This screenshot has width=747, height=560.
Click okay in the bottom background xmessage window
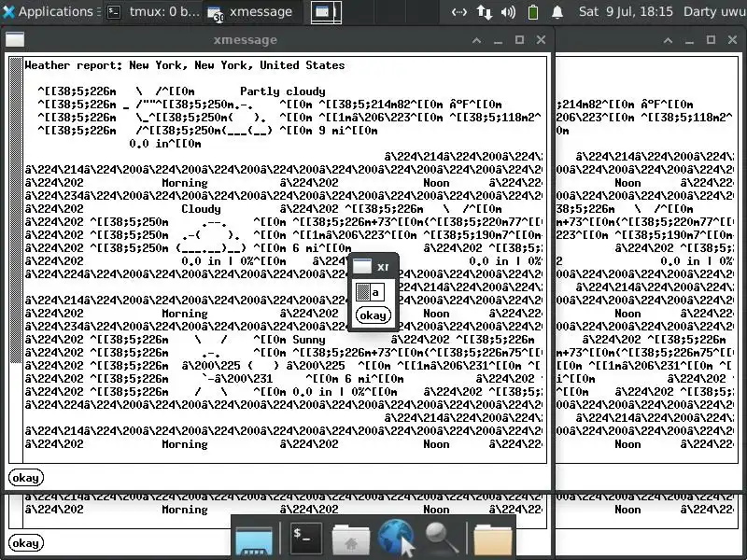26,543
